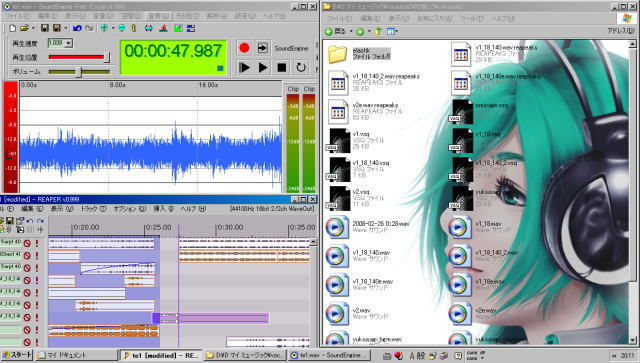Viewport: 640px width, 363px height.
Task: Click the yellow up-arrow icon in SoundEngine toolbar
Action: point(133,28)
